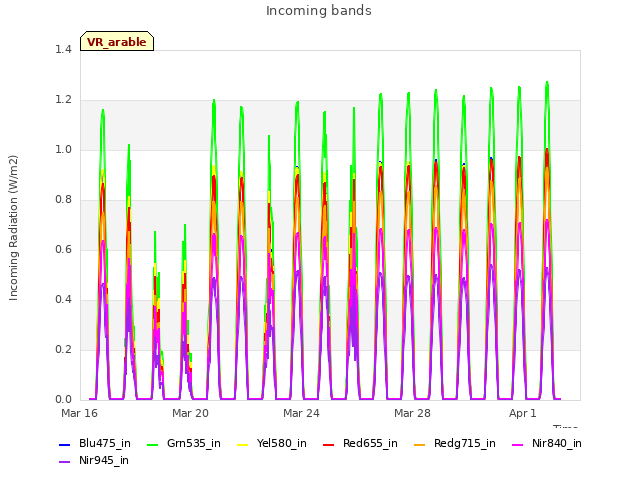Click the 'Incoming bands' chart title

[x=319, y=11]
